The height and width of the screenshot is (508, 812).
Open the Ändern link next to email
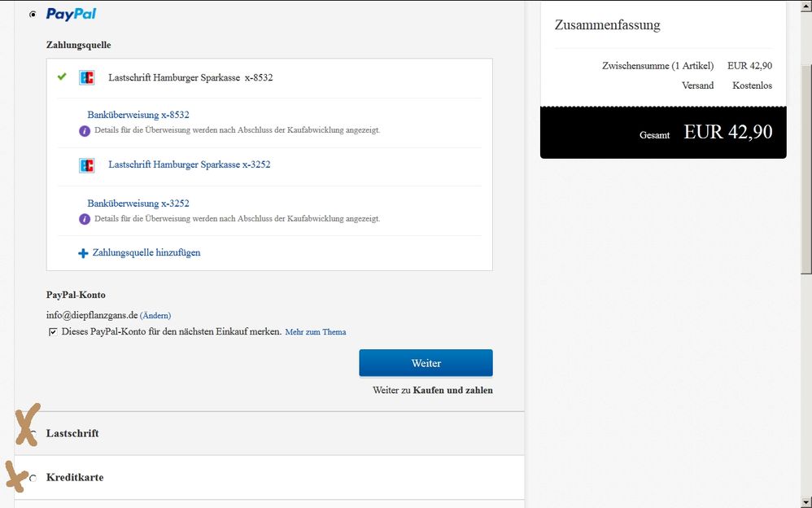pos(155,315)
